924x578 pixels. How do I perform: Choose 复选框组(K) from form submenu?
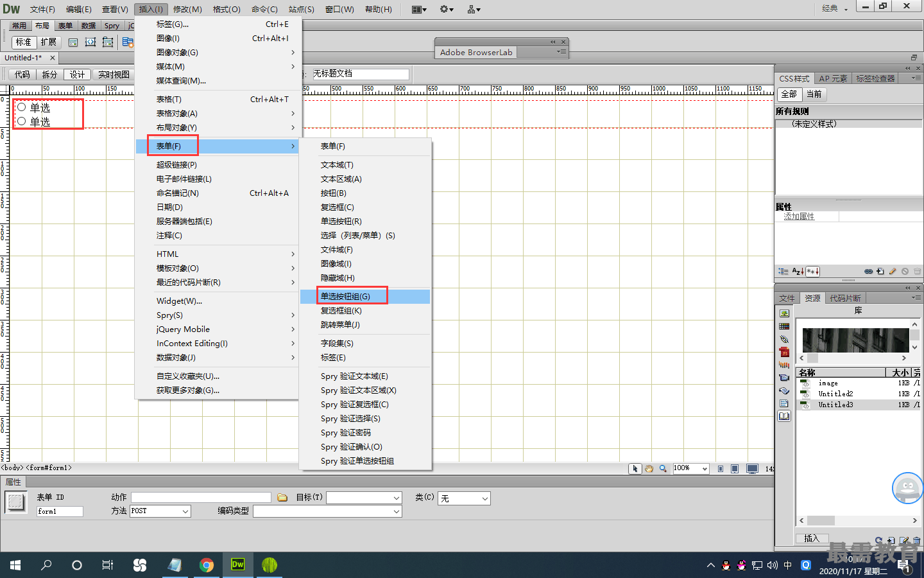click(x=365, y=311)
